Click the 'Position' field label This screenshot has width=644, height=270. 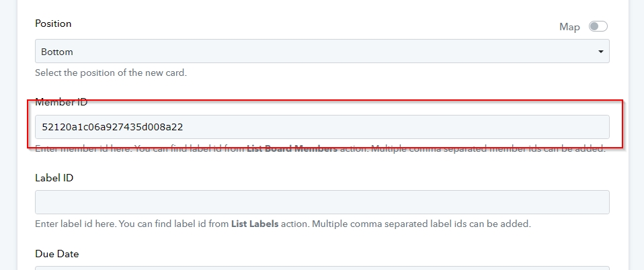[53, 24]
